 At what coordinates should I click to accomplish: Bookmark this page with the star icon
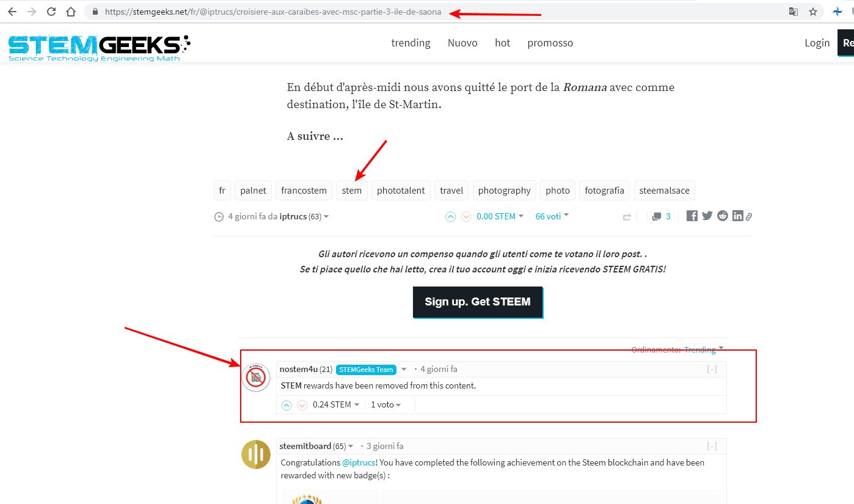pyautogui.click(x=813, y=12)
